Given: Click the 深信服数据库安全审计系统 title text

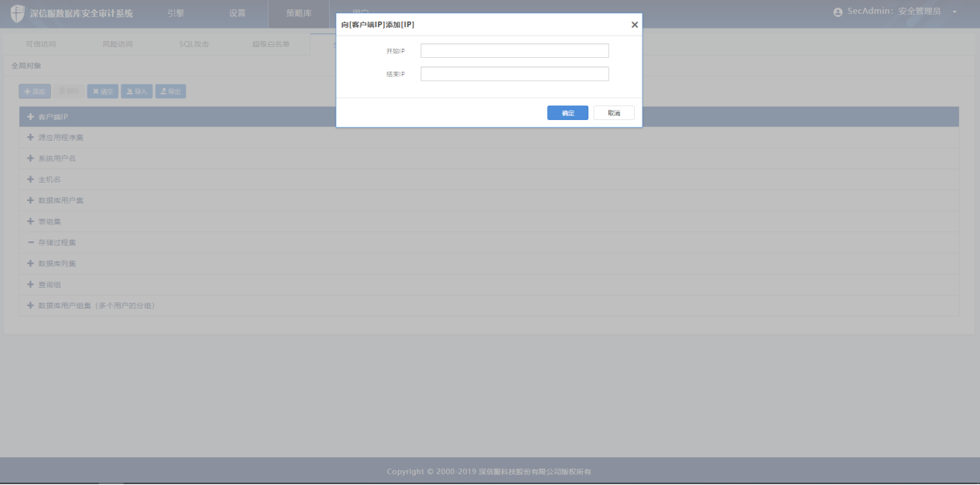Looking at the screenshot, I should [81, 13].
